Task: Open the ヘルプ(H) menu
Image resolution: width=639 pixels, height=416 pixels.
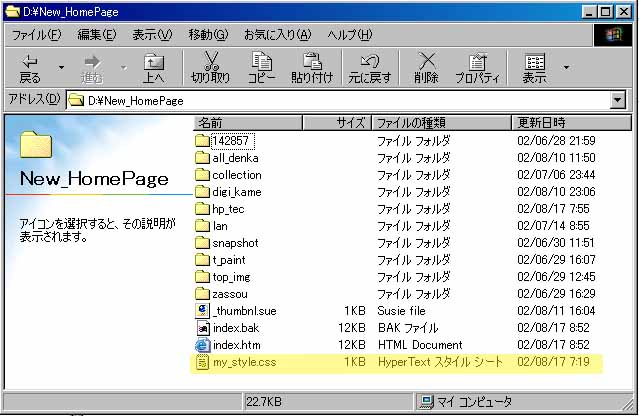Action: point(350,35)
